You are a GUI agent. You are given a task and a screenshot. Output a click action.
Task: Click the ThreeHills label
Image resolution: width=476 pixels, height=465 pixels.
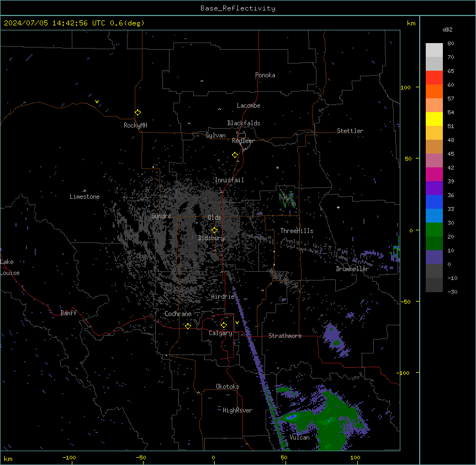[297, 231]
